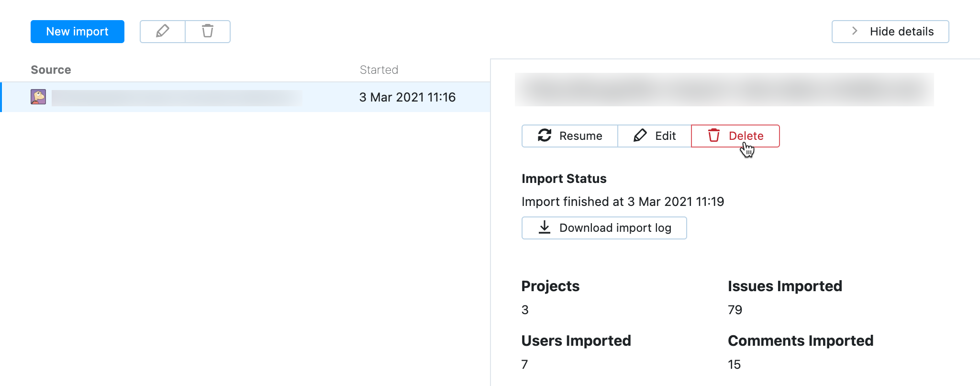Click the 'Import finished at' status text

click(622, 202)
